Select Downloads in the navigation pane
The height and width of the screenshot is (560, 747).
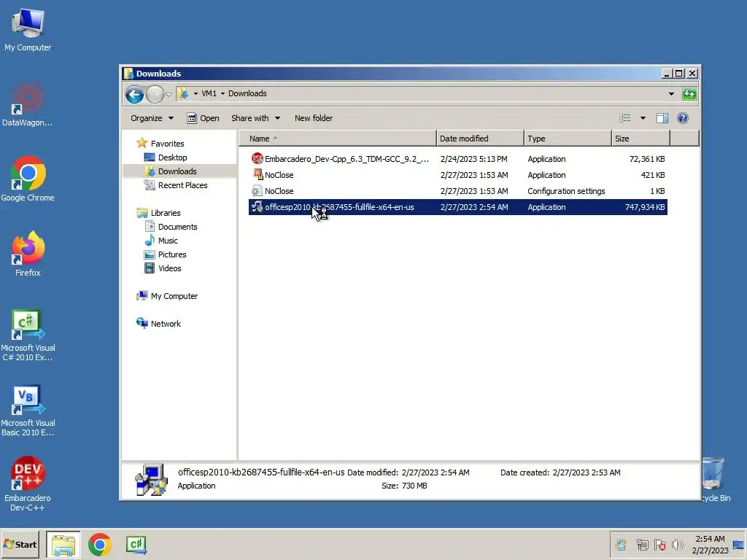(177, 171)
